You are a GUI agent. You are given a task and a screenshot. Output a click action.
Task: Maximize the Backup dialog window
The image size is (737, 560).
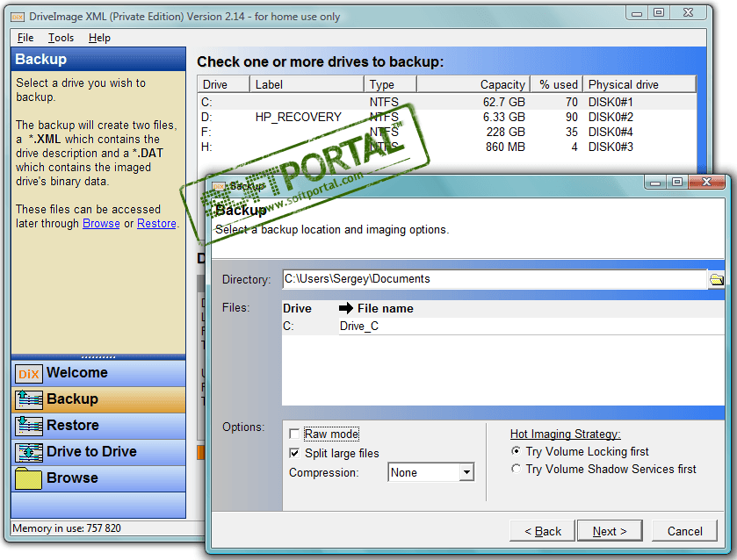point(677,182)
